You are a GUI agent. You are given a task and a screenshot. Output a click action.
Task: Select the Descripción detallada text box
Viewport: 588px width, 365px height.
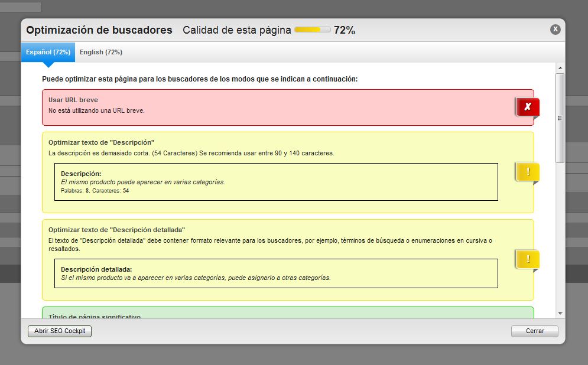tap(276, 273)
